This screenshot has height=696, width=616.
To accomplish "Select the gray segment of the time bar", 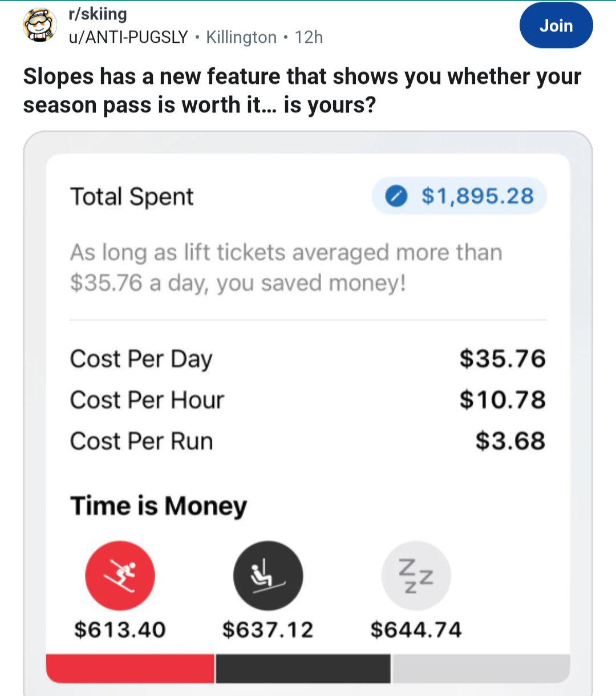I will click(x=481, y=669).
